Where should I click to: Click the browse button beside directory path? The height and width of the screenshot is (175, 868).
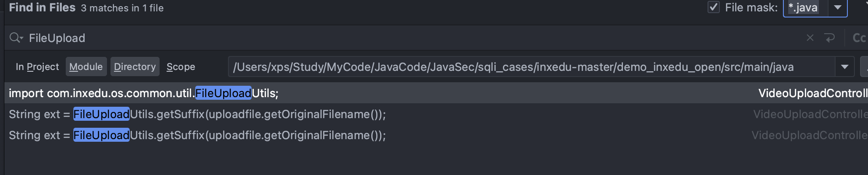click(x=865, y=67)
